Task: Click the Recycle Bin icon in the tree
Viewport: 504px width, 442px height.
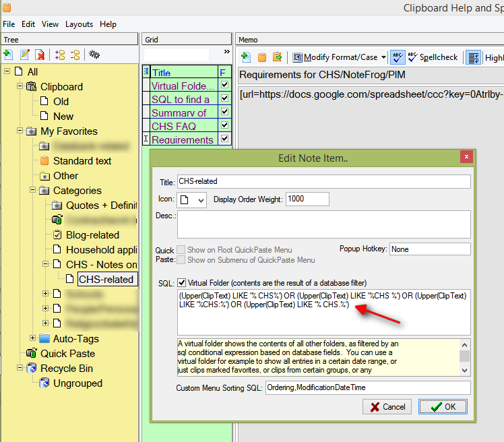Action: [31, 368]
